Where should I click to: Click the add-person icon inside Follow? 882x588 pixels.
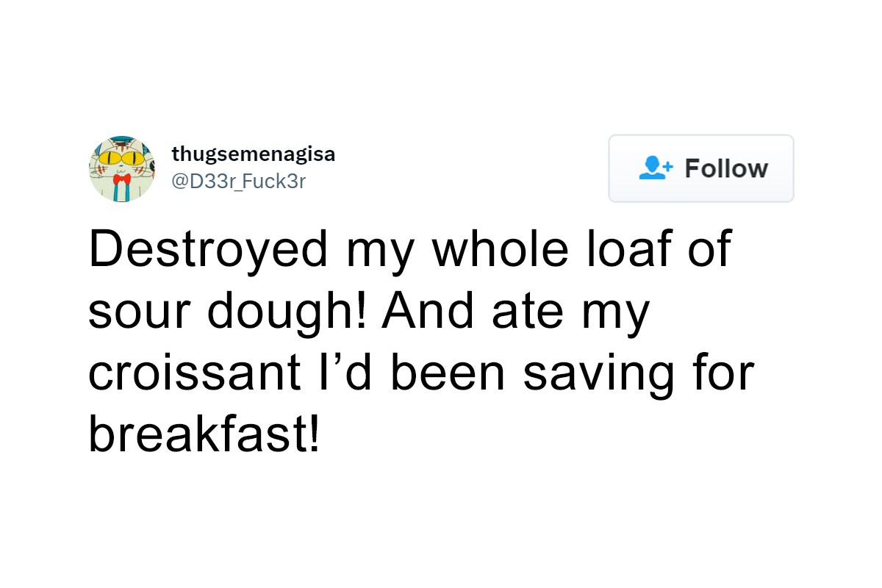[653, 168]
